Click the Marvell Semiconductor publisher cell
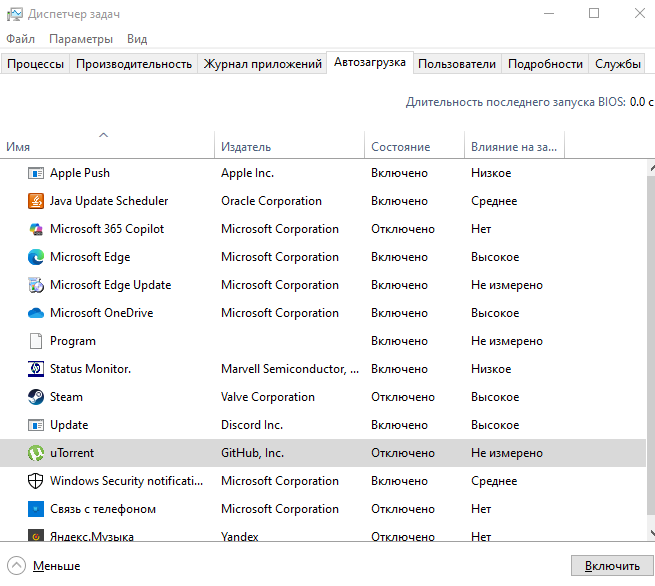Viewport: 655px width, 586px height. pos(290,369)
